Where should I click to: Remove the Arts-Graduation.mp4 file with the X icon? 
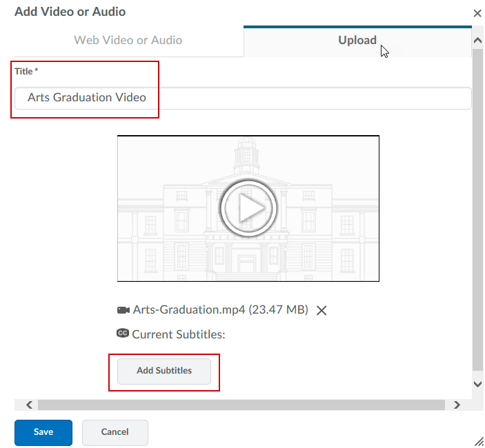pos(321,310)
